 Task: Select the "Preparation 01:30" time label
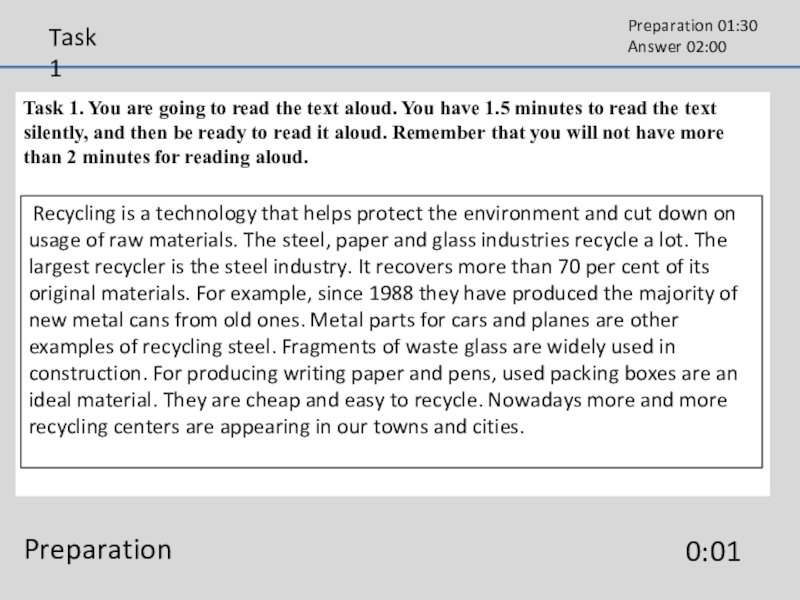[x=692, y=26]
